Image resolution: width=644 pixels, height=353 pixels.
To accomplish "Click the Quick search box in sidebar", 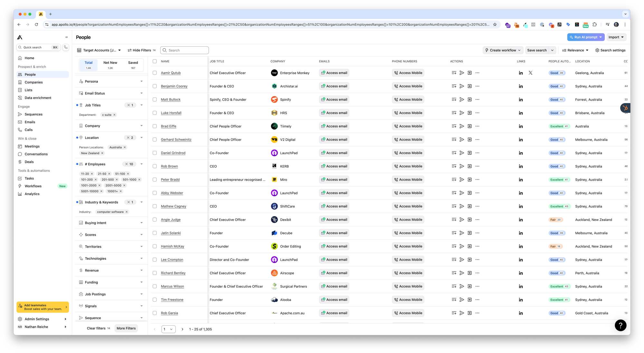I will tap(38, 47).
